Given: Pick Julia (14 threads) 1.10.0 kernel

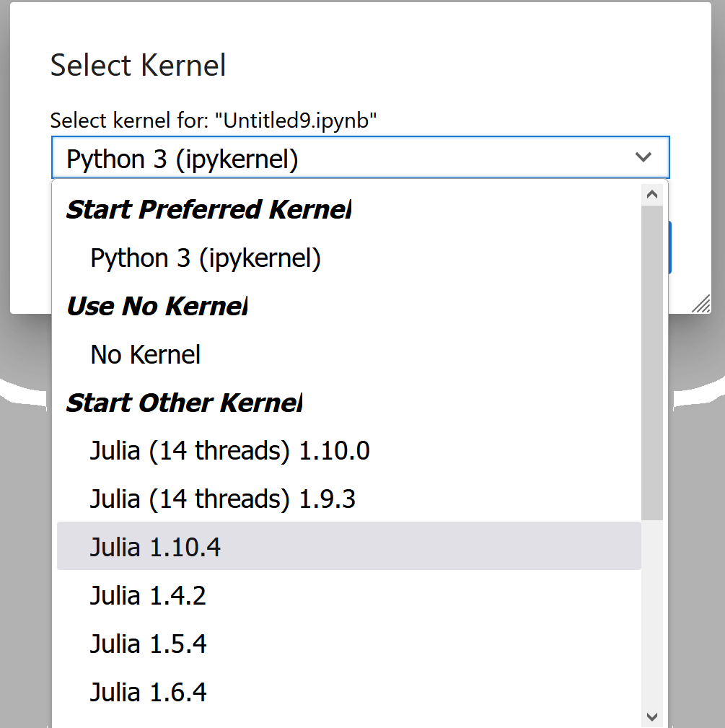Looking at the screenshot, I should coord(229,451).
